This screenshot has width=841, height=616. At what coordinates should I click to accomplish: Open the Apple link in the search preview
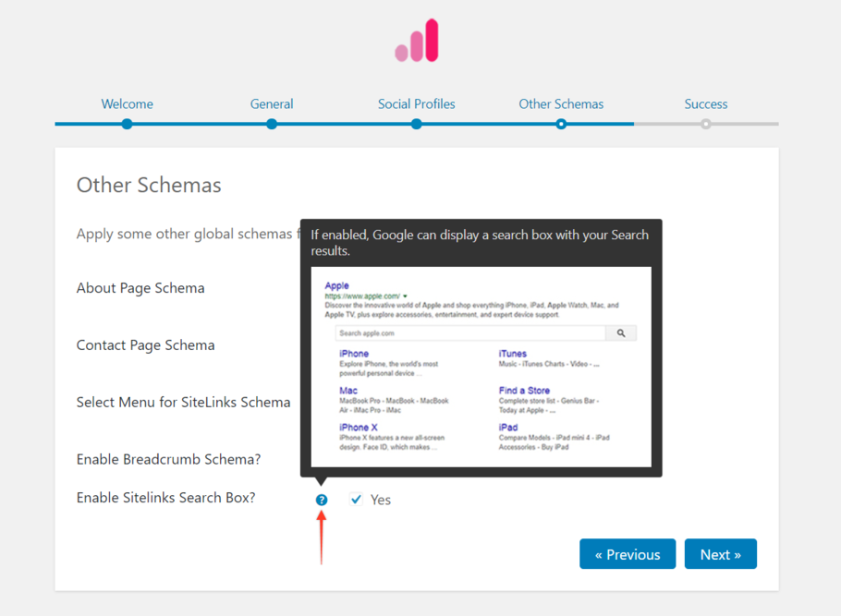[336, 284]
